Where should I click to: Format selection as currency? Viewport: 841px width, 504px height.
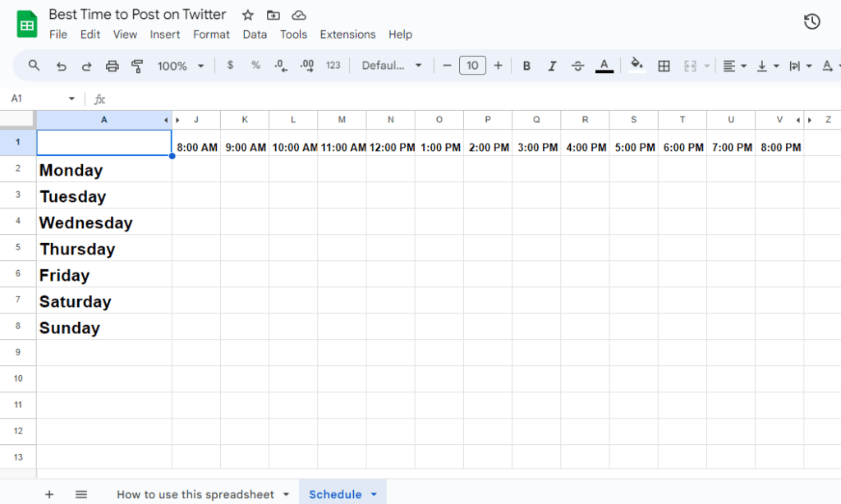[230, 65]
